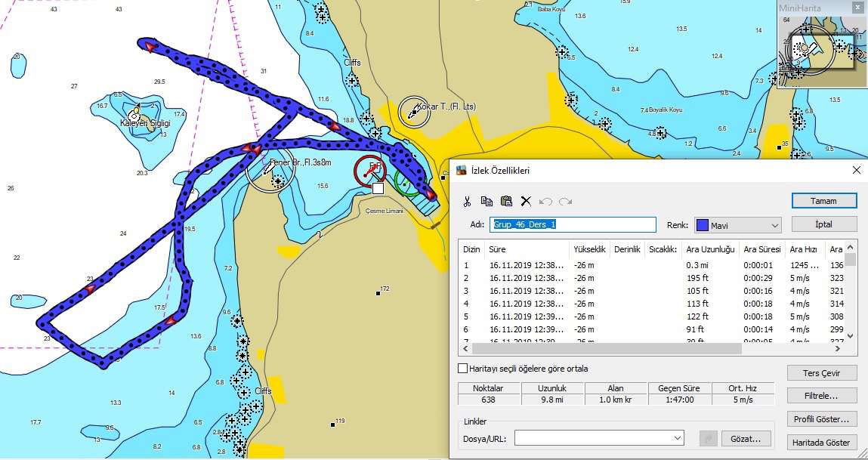Image resolution: width=868 pixels, height=460 pixels.
Task: Click the Fener Br. light symbol on the map
Action: click(x=270, y=169)
